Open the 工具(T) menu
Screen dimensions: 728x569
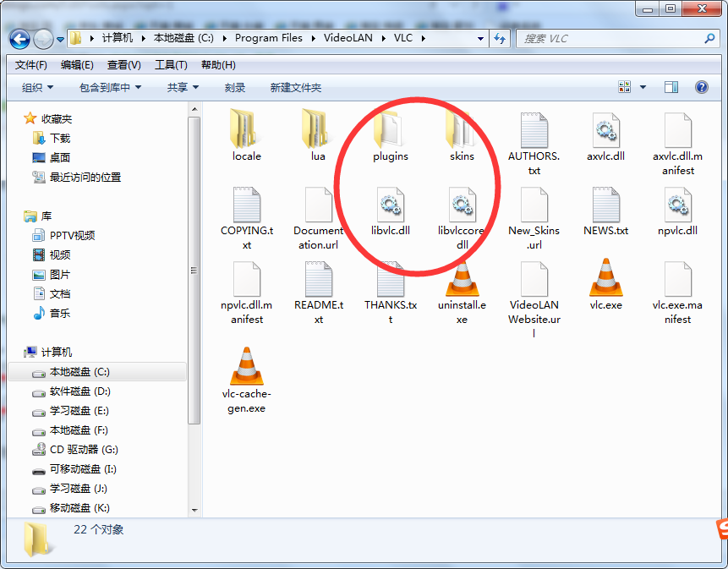(x=171, y=65)
